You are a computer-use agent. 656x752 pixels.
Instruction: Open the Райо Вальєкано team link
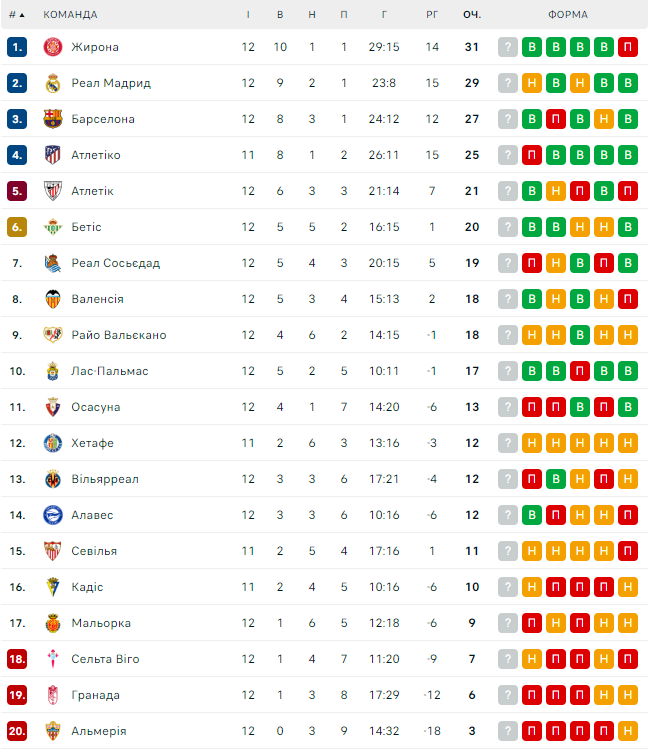coord(119,335)
